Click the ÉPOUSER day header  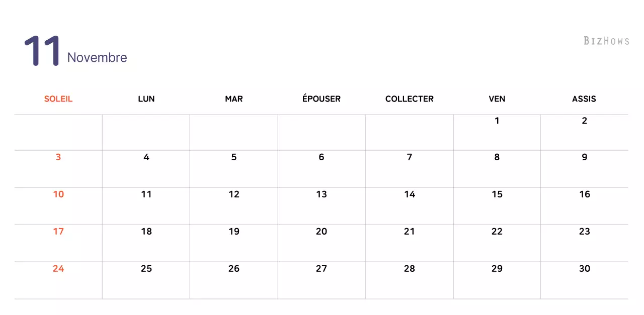321,99
